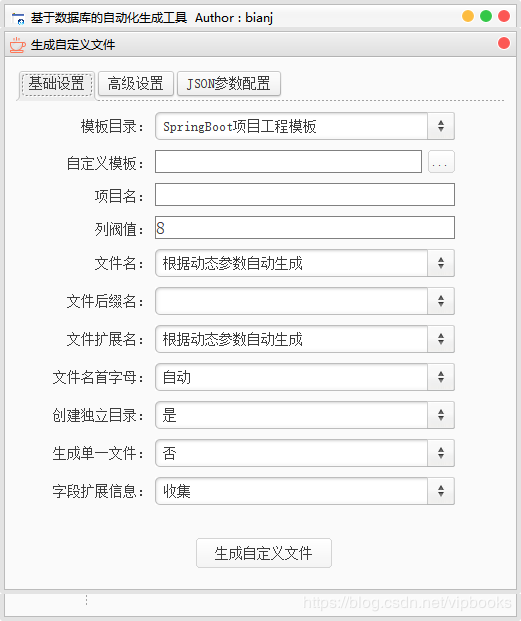
Task: Change the 文件名首字母 dropdown set to 自动
Action: pyautogui.click(x=304, y=377)
